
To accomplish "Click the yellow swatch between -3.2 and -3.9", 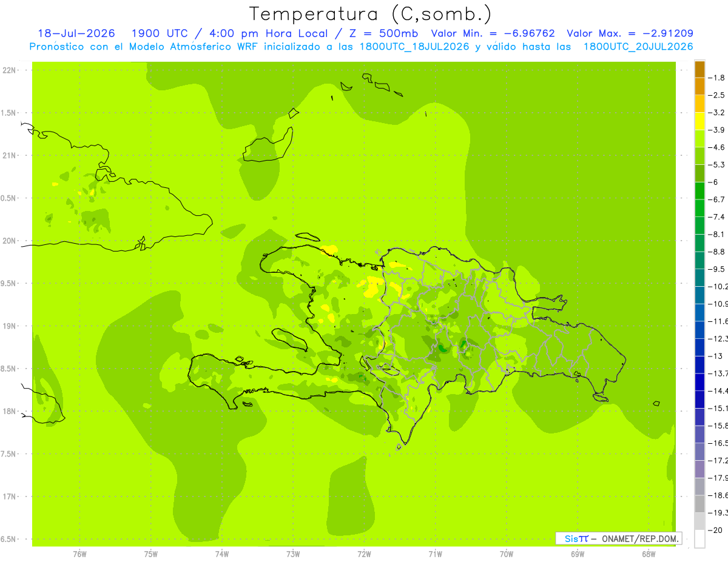I will click(x=699, y=121).
